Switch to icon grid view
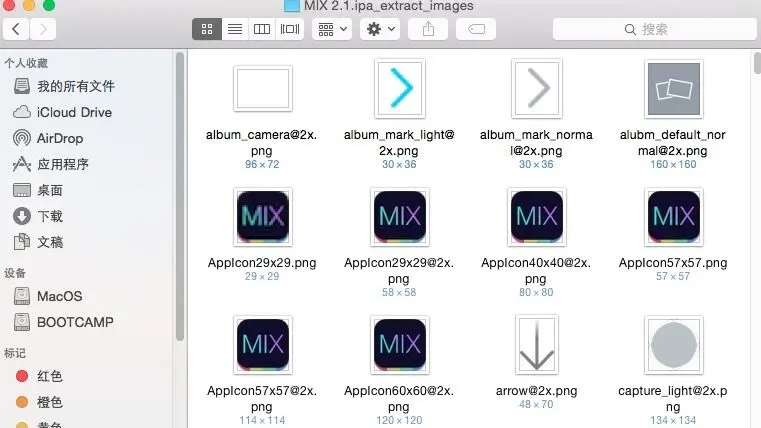 (x=207, y=29)
